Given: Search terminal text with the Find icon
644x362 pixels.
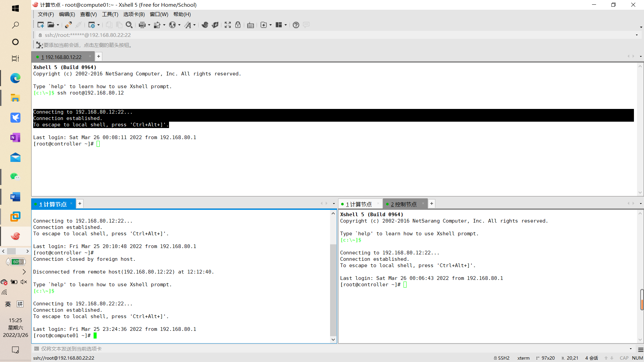Looking at the screenshot, I should [129, 25].
